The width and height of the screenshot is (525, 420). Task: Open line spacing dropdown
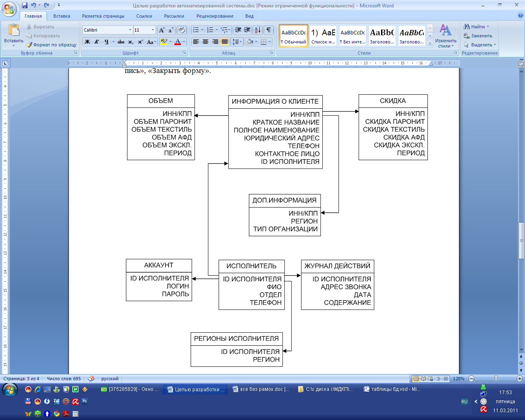237,42
